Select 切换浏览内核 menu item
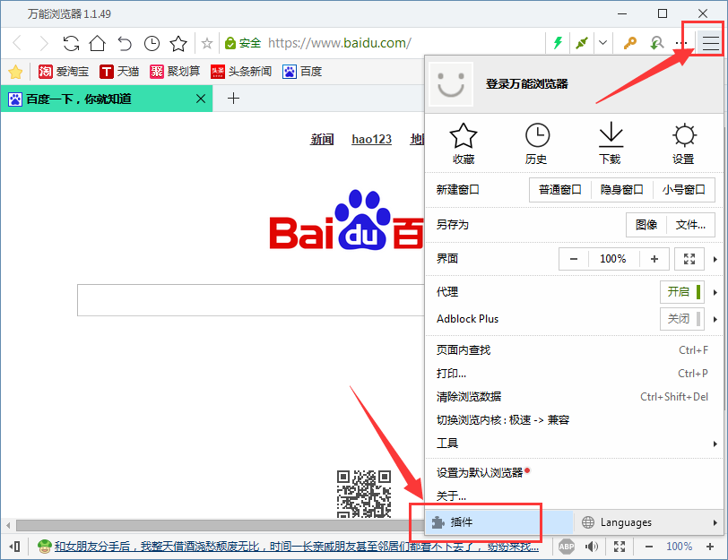Image resolution: width=728 pixels, height=560 pixels. (575, 420)
